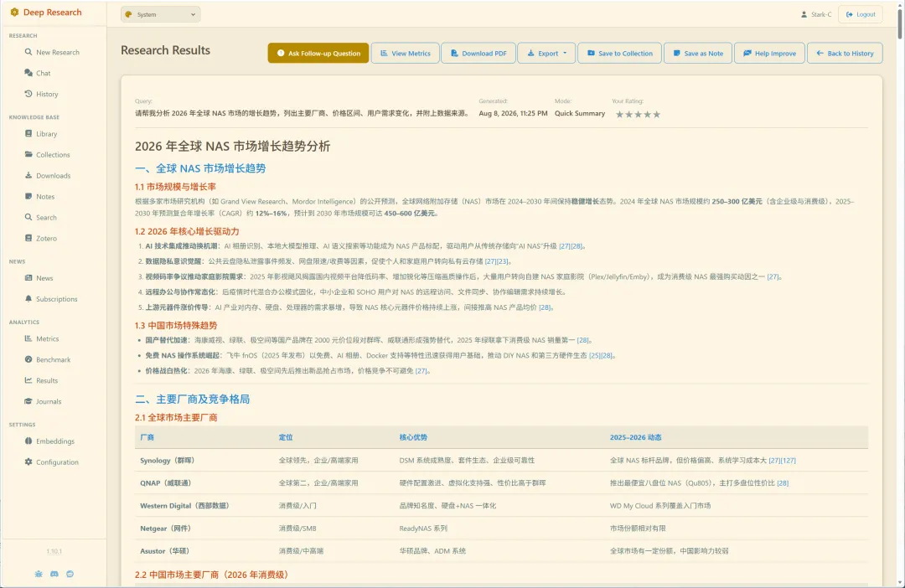Click ReadyNAS 系列 in the Netgear row

423,528
